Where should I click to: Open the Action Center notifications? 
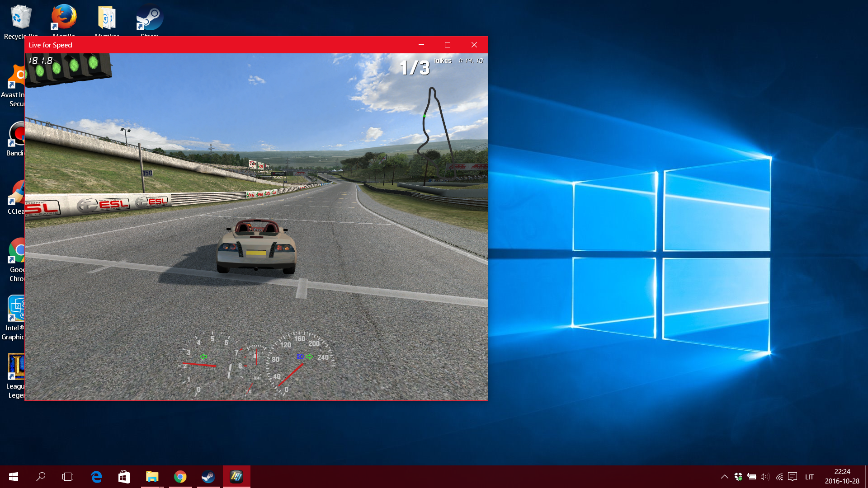(793, 477)
